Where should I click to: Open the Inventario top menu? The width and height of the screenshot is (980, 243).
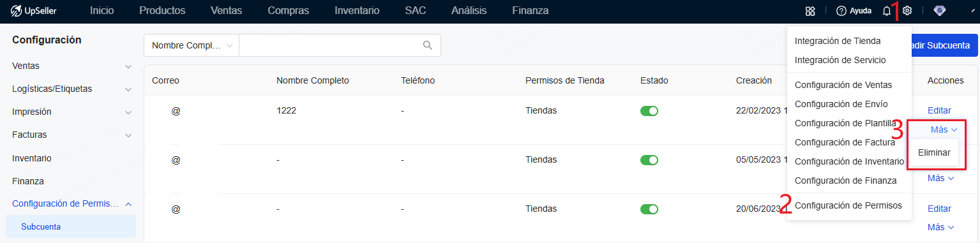click(357, 11)
